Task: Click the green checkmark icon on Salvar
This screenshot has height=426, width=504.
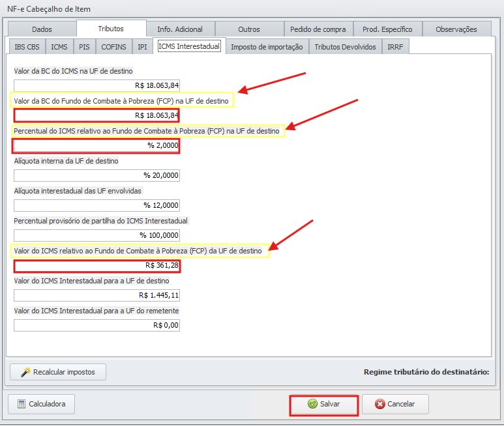Action: [312, 404]
